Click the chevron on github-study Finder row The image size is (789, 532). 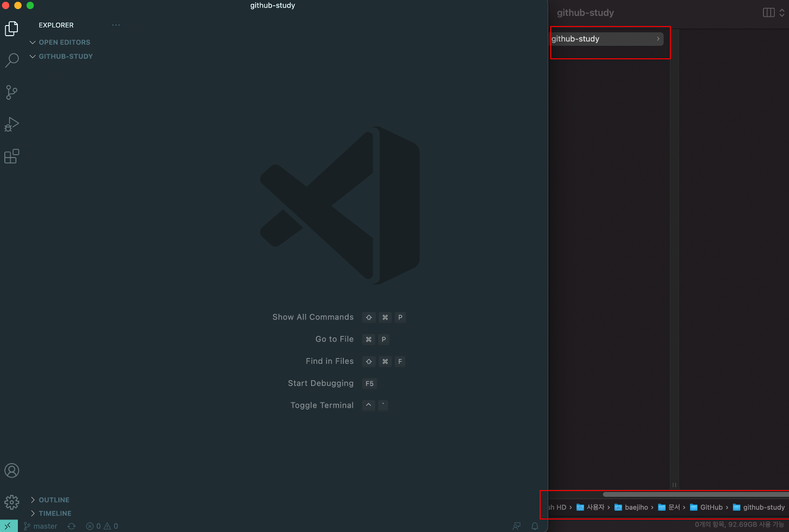point(658,39)
